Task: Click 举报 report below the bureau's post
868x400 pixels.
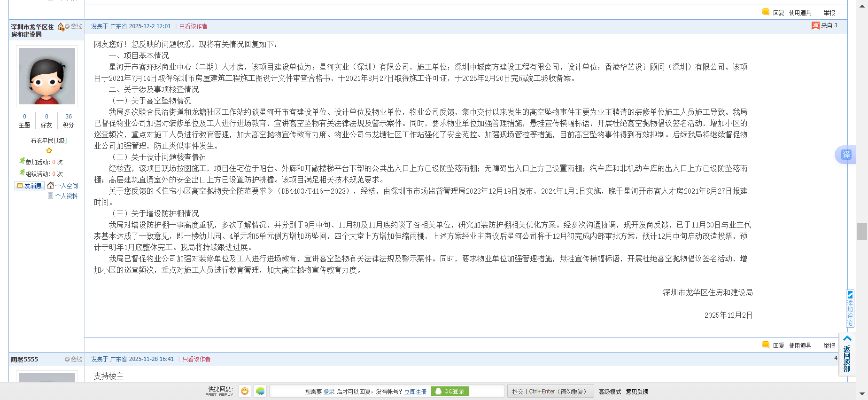Action: (829, 345)
